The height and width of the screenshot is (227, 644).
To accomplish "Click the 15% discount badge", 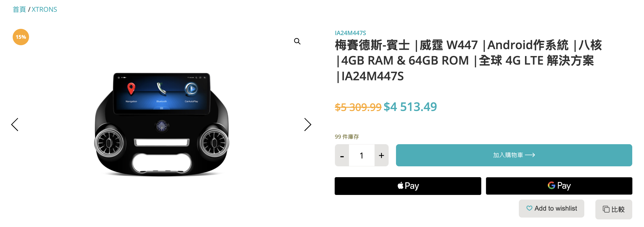I will (21, 37).
